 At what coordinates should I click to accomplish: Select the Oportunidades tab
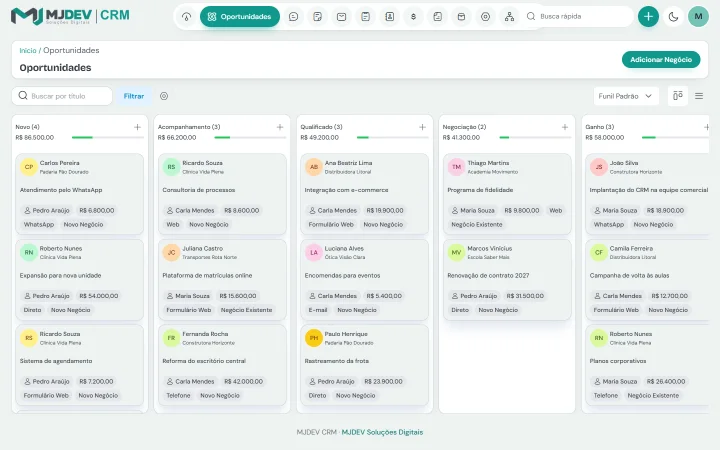[x=240, y=17]
